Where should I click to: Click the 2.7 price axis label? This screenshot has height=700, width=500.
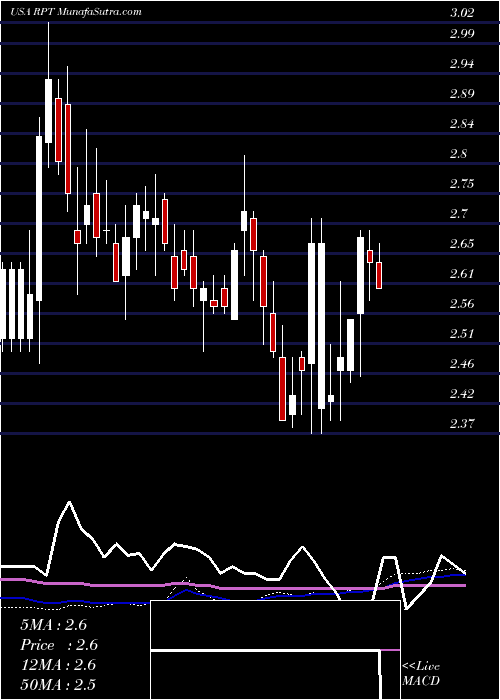459,213
